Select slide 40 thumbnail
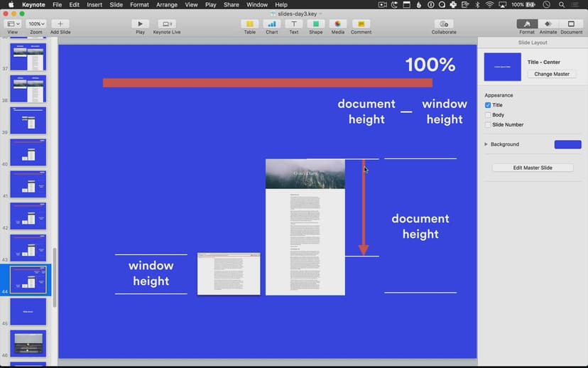Screen dimensions: 588x368 coord(28,152)
